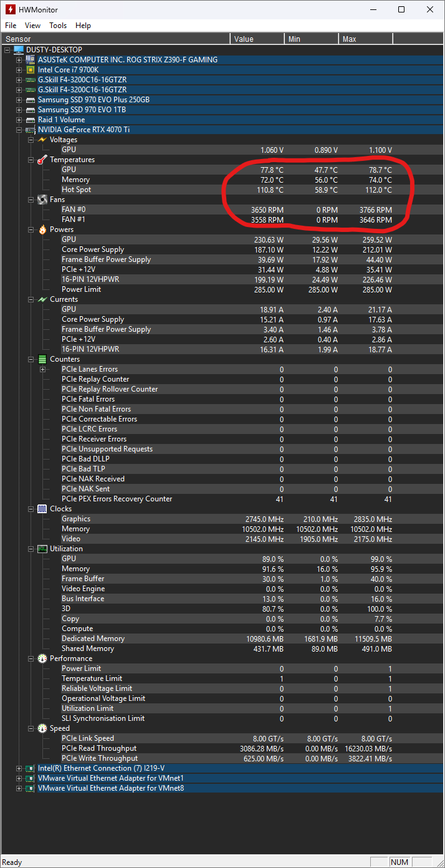Collapse the Fans section
The width and height of the screenshot is (445, 868).
click(31, 200)
